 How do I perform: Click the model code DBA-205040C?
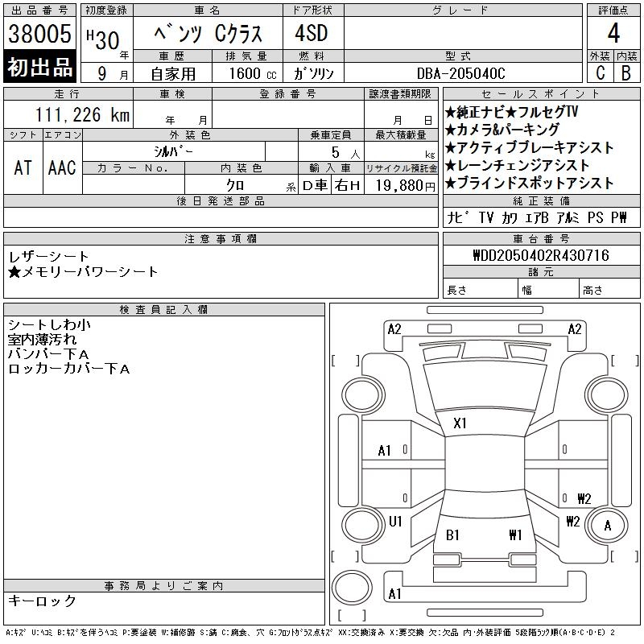pos(460,73)
